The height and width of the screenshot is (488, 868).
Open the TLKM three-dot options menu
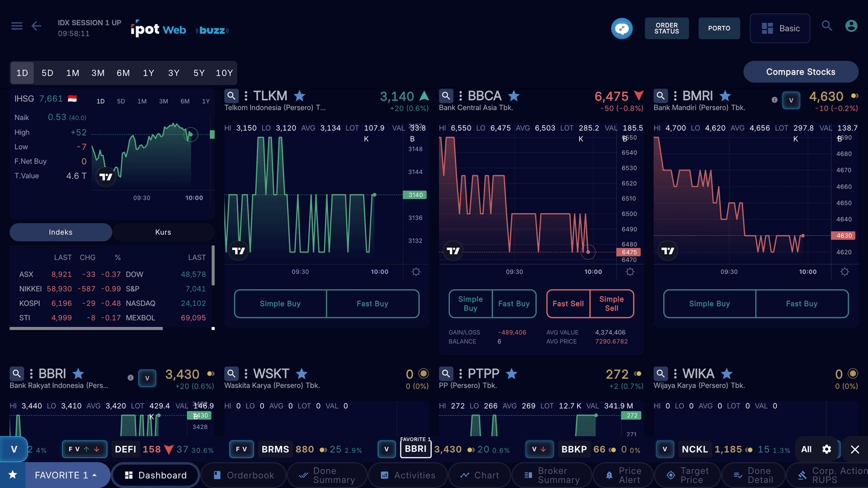tap(246, 96)
